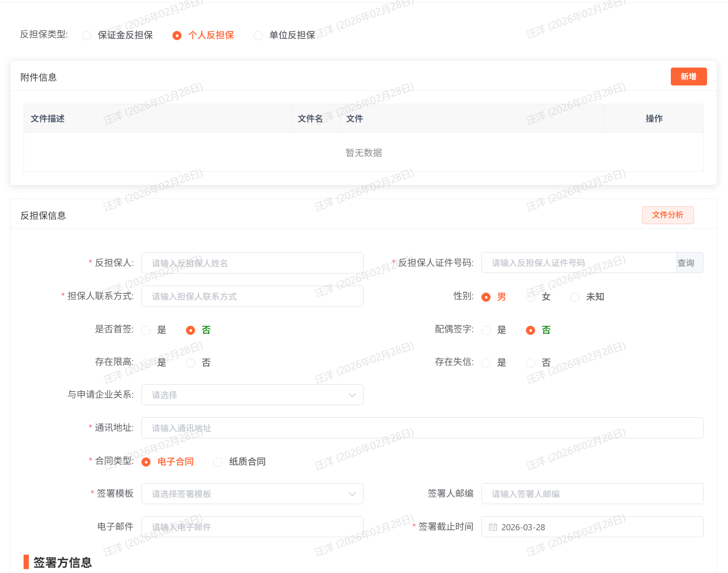728x573 pixels.
Task: Click calendar icon in 签署截止时间 field
Action: (493, 527)
